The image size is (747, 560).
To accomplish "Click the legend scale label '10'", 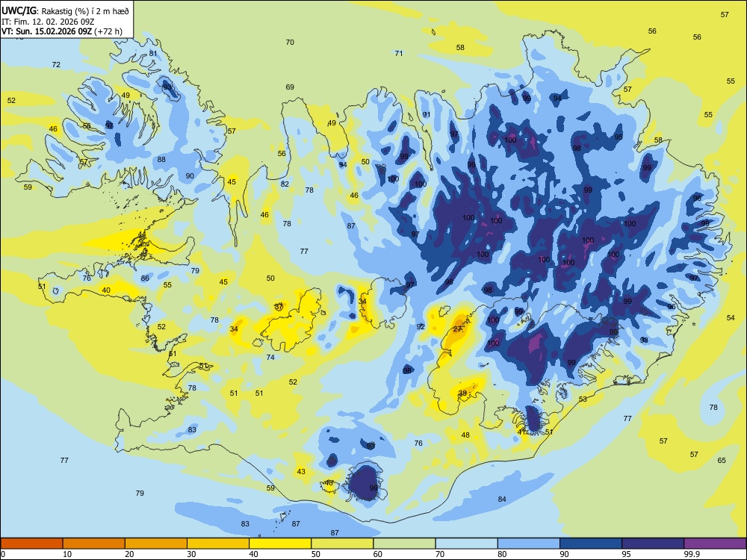I will point(67,554).
